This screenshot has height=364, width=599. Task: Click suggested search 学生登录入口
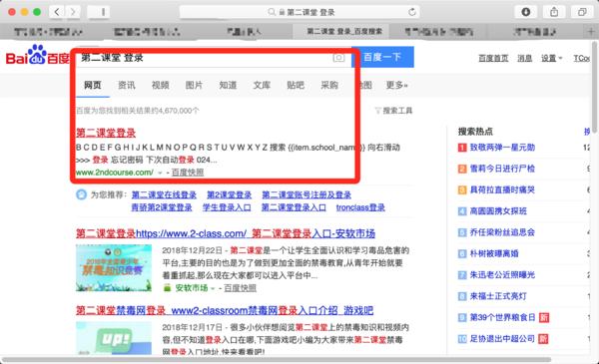click(227, 207)
